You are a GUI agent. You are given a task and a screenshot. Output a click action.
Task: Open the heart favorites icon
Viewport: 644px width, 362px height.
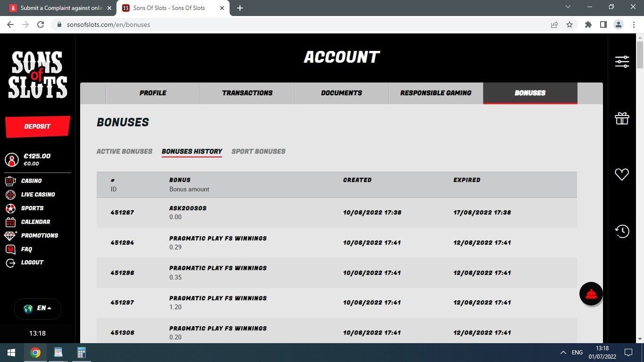(622, 174)
